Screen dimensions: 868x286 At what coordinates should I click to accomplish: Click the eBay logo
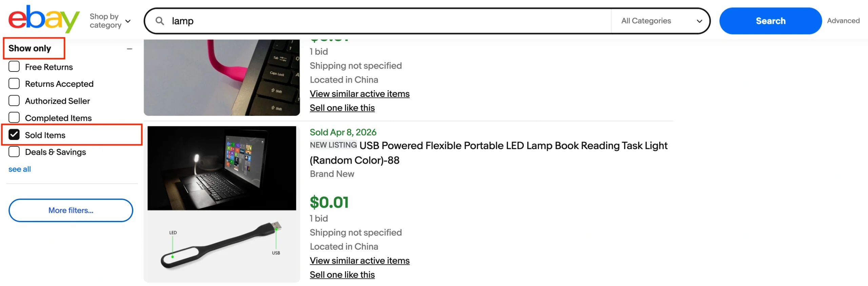pyautogui.click(x=43, y=20)
